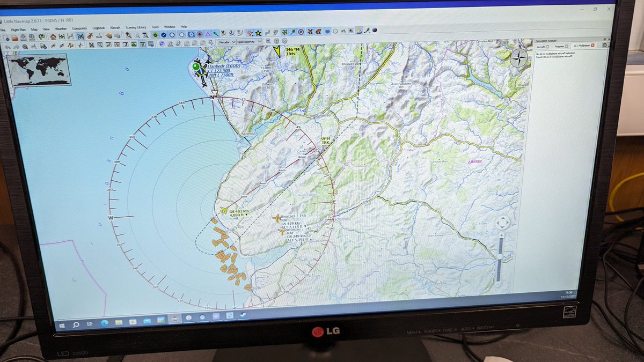
Task: Toggle userpoints using the yellow star icon
Action: tap(258, 33)
